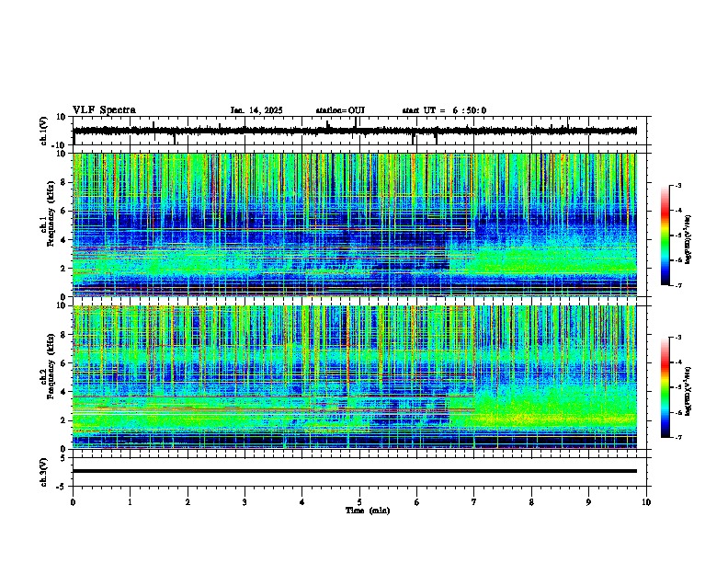Click the 'Time (min)' x-axis label
This screenshot has width=728, height=563.
368,511
